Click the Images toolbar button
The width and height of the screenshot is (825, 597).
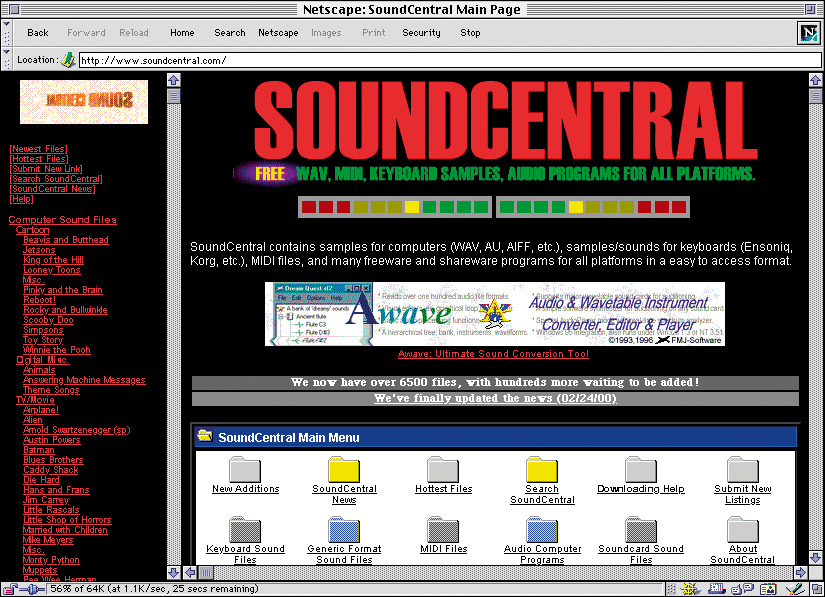coord(326,33)
